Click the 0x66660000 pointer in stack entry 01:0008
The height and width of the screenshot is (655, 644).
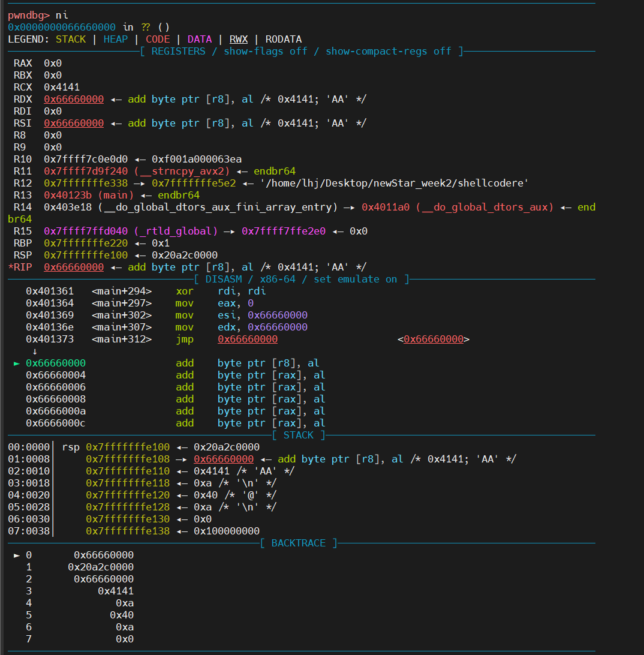pos(224,459)
